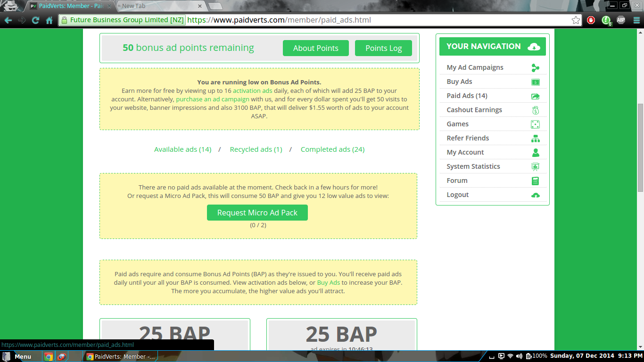Open My Account in navigation
The height and width of the screenshot is (362, 644).
click(x=465, y=152)
